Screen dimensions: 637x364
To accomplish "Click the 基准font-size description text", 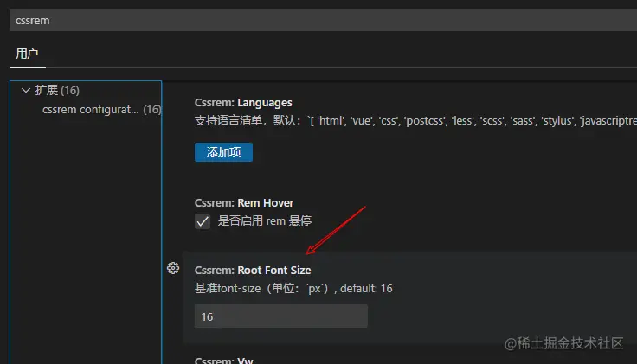I will (293, 288).
